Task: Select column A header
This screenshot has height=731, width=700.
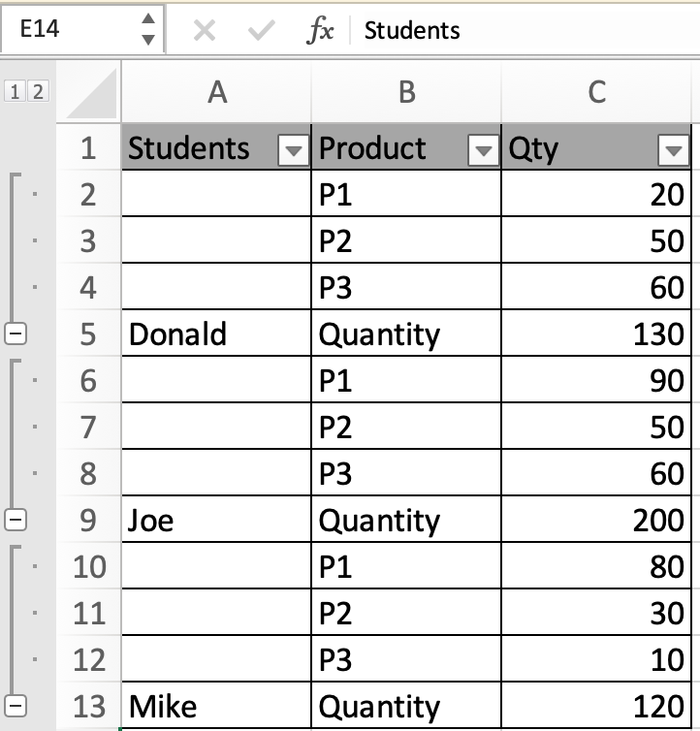Action: 216,92
